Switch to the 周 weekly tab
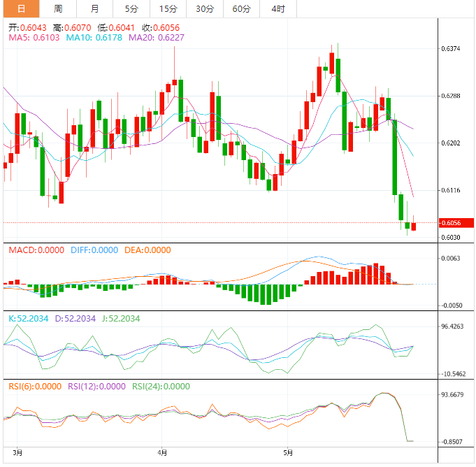Viewport: 476px width, 467px height. pyautogui.click(x=58, y=9)
